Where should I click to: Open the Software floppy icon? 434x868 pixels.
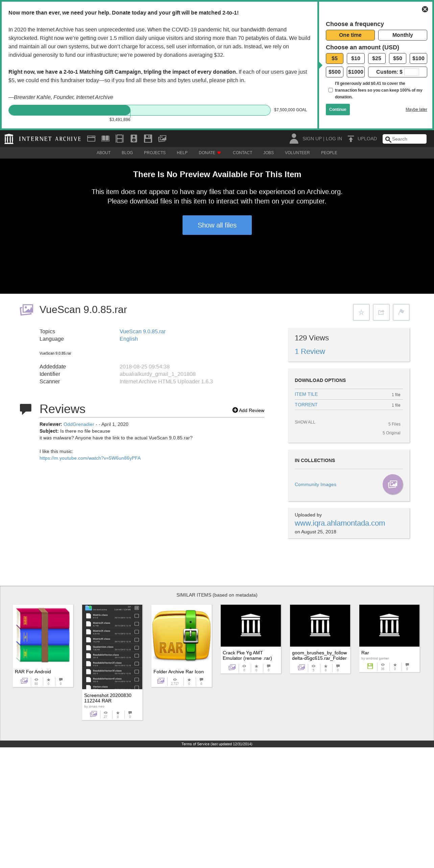click(148, 139)
